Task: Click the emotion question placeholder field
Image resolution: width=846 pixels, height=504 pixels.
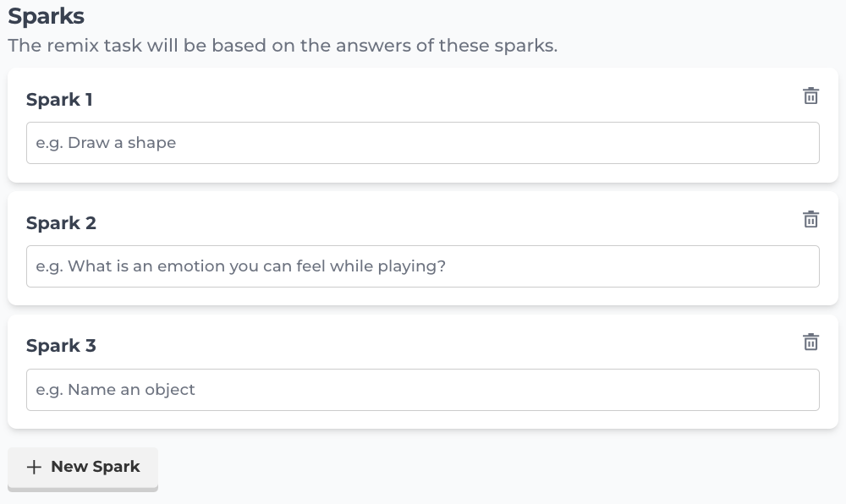Action: [240, 266]
